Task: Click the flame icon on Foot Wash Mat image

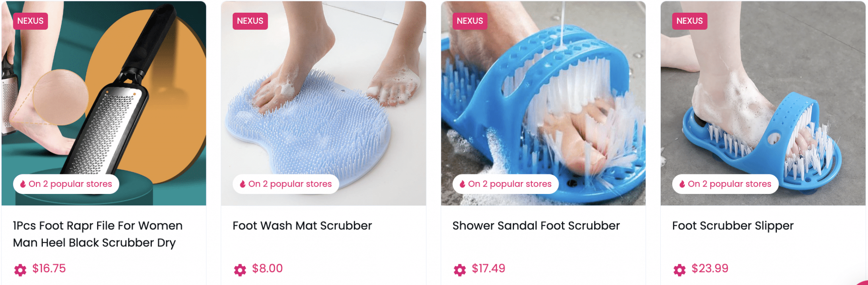Action: pos(242,184)
